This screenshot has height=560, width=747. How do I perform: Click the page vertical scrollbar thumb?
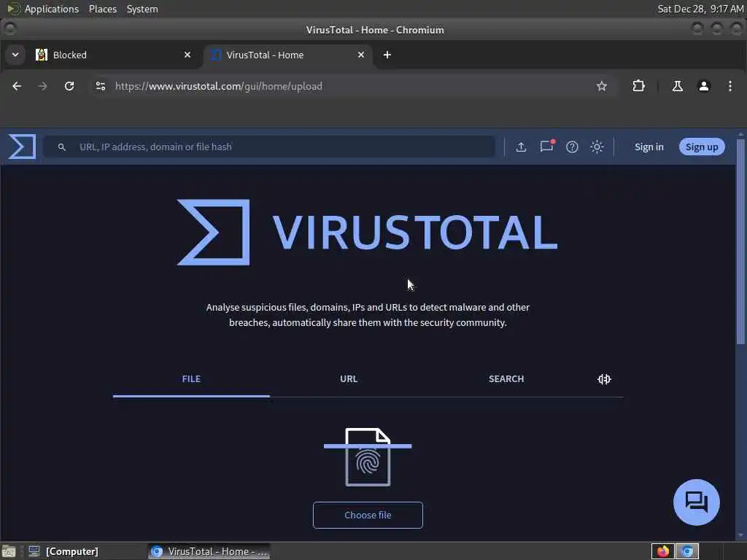click(740, 241)
